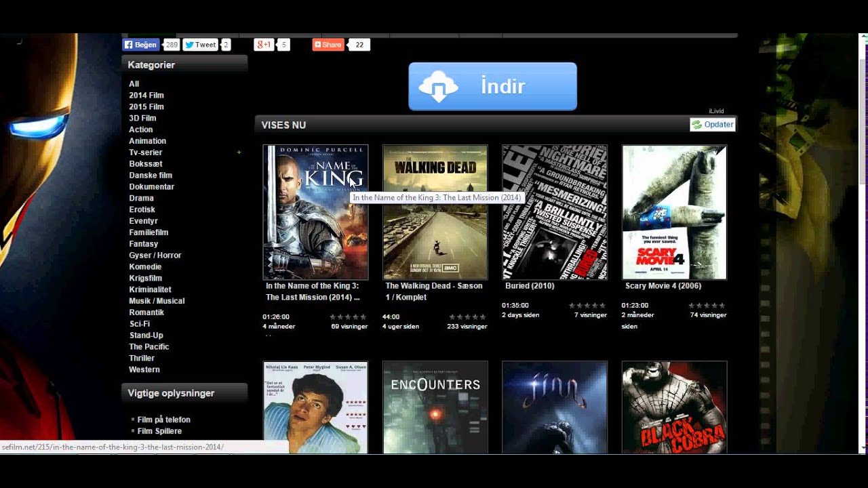Viewport: 868px width, 488px height.
Task: Open the Komedie category
Action: pos(146,267)
